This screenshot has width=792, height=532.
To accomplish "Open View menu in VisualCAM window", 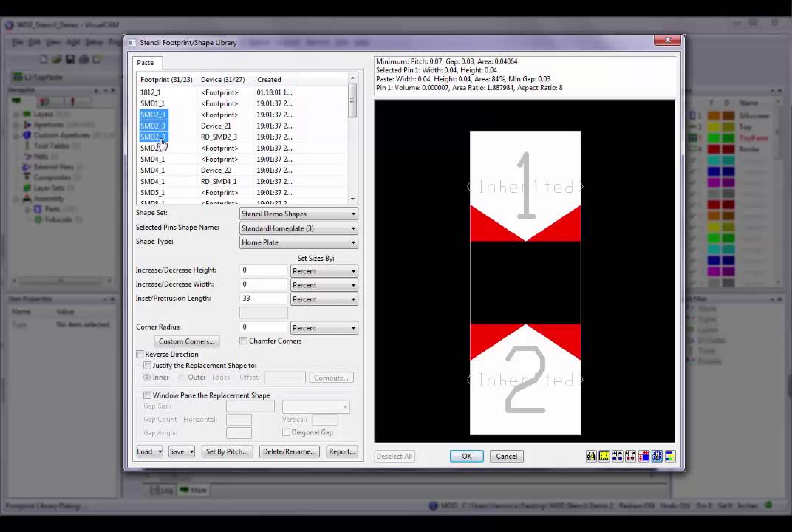I will [53, 42].
